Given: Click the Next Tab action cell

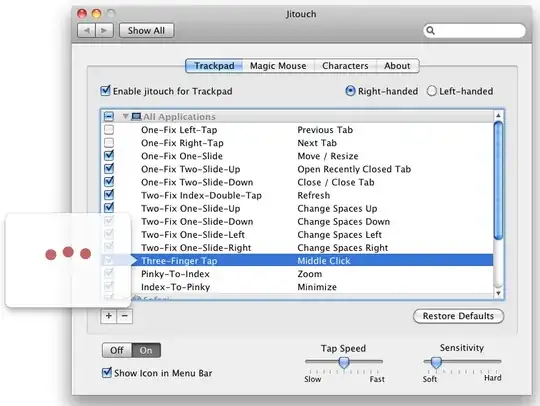Looking at the screenshot, I should tap(317, 143).
